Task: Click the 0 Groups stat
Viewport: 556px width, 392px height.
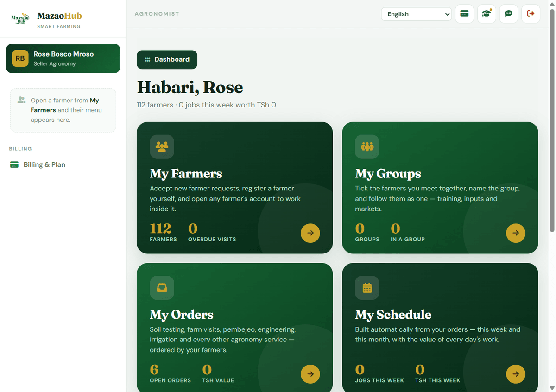Action: click(367, 233)
